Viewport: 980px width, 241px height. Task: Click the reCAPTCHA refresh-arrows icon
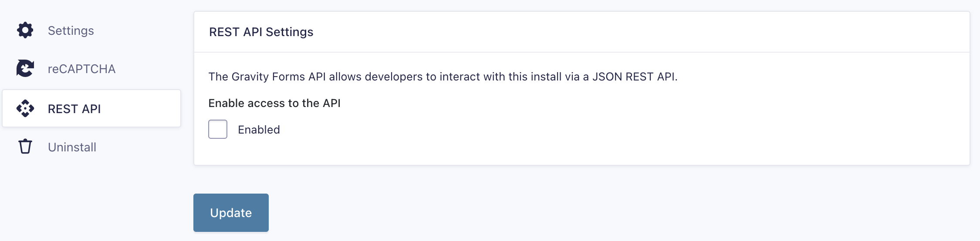pyautogui.click(x=25, y=69)
